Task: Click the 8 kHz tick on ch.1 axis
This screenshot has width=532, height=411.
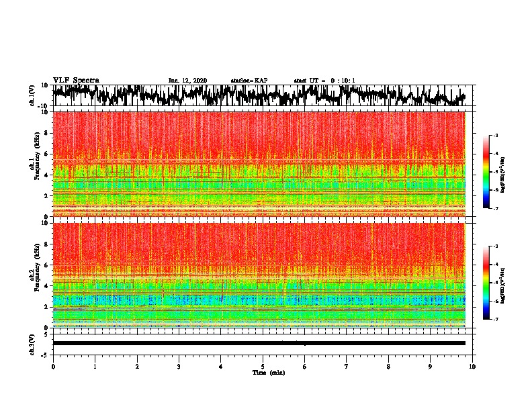Action: pyautogui.click(x=46, y=133)
